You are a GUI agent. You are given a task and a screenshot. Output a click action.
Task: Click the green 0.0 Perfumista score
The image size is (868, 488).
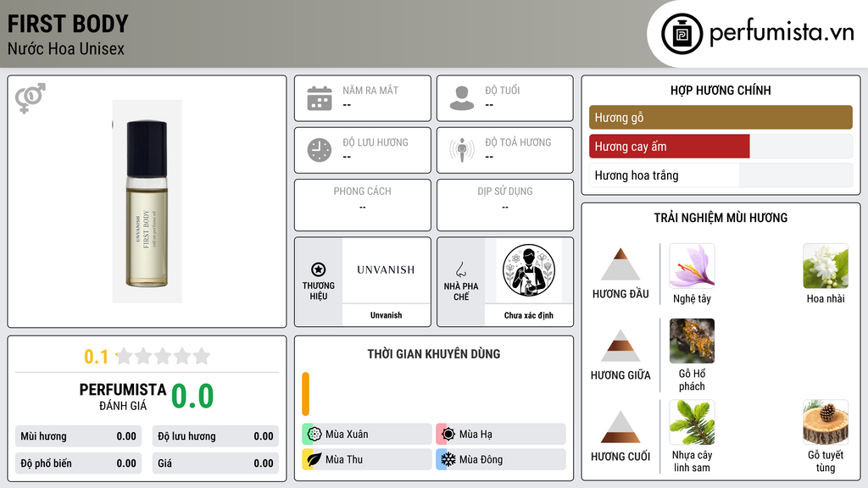(x=192, y=396)
